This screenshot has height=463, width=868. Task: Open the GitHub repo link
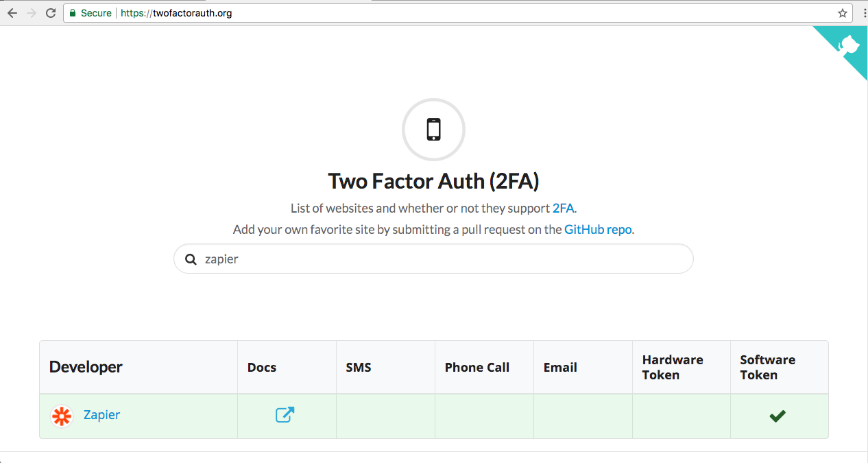click(597, 229)
